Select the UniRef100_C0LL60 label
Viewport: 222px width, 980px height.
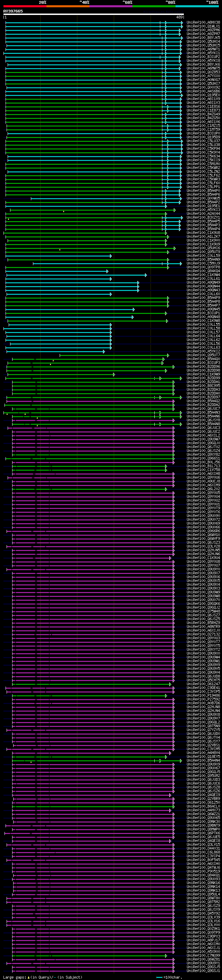coord(203,294)
